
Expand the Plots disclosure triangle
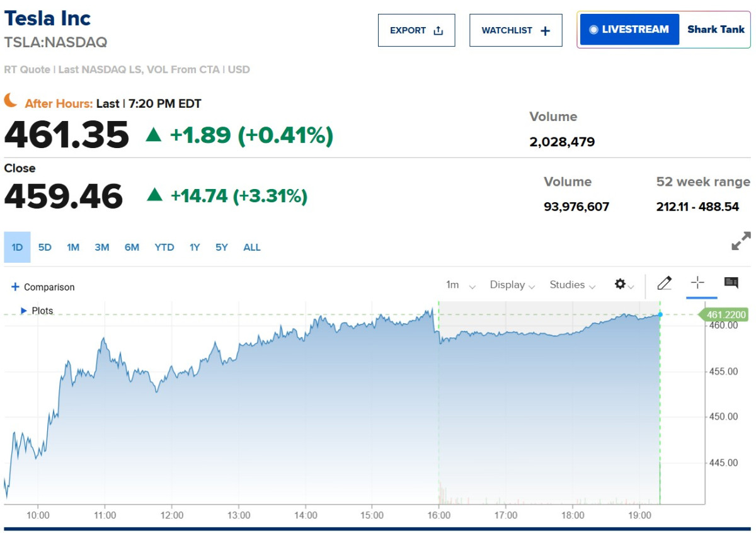(24, 311)
